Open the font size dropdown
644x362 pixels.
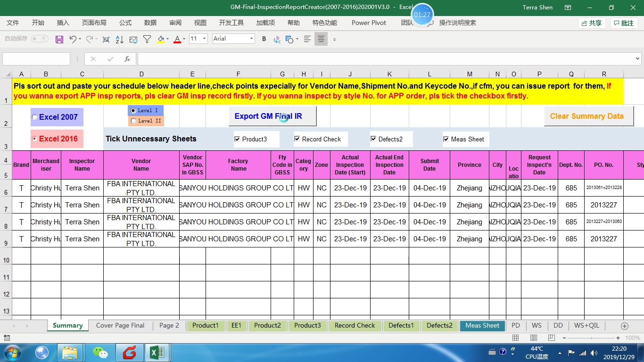point(204,39)
